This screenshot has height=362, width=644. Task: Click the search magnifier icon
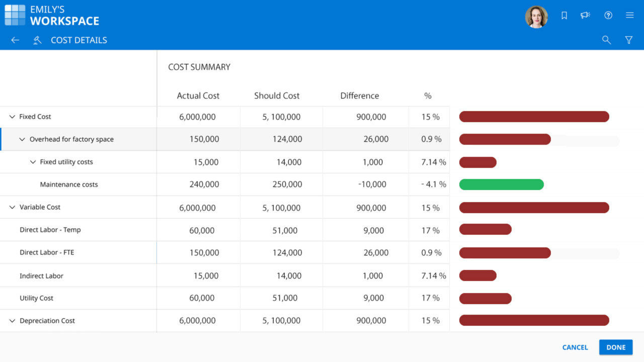click(x=606, y=40)
